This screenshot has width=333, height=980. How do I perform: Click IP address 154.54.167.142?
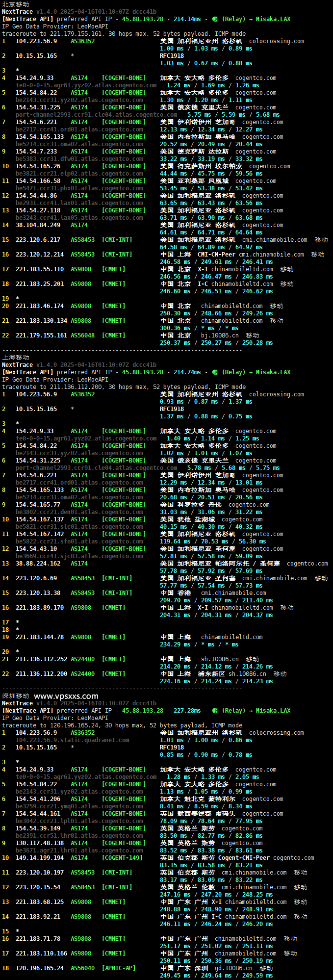tap(40, 534)
